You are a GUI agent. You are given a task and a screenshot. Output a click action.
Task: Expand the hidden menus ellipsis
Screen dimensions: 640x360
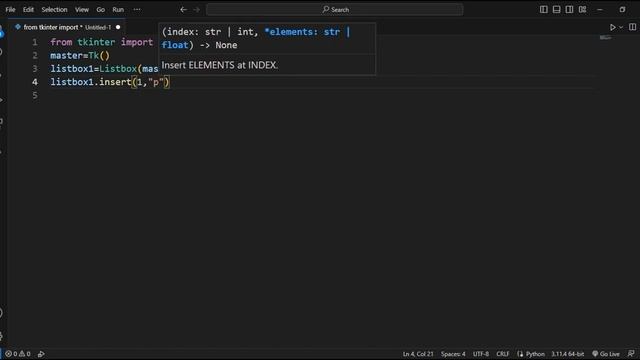click(137, 9)
